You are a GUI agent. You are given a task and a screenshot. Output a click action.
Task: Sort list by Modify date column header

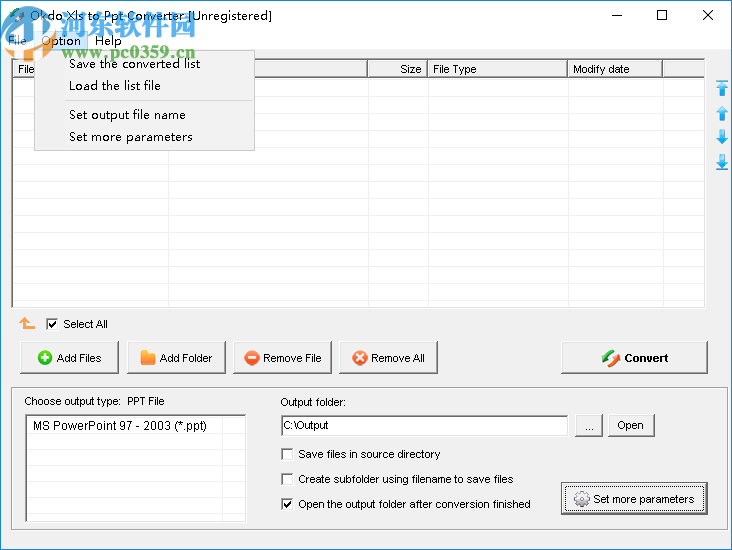pos(615,69)
